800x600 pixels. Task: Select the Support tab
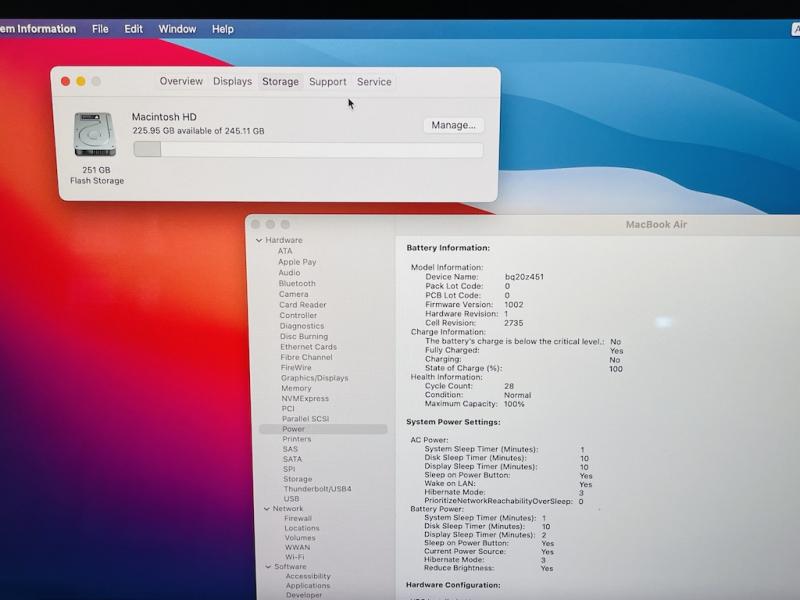coord(327,82)
